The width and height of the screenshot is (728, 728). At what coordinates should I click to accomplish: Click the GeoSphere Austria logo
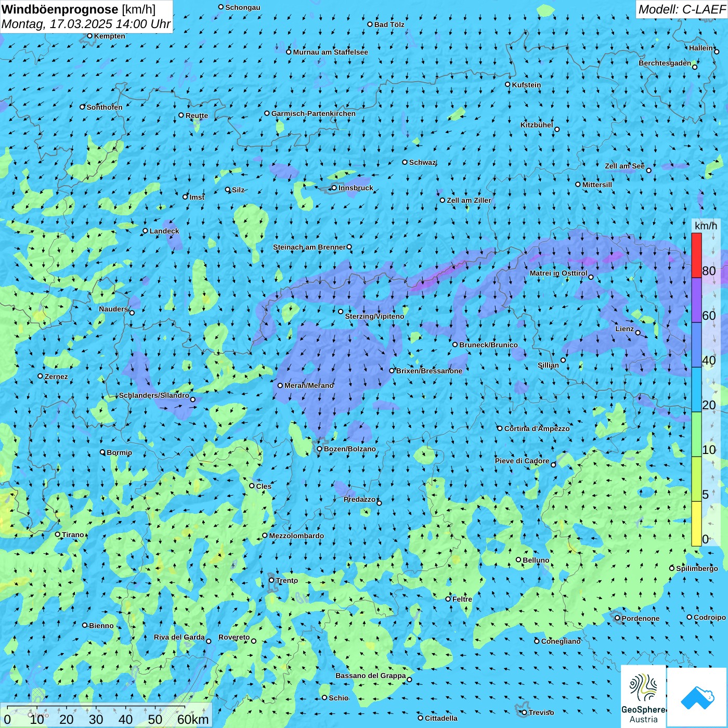coord(643,696)
